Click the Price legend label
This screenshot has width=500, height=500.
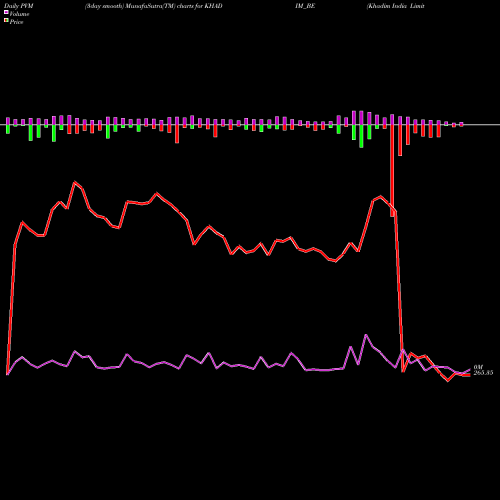coord(16,22)
